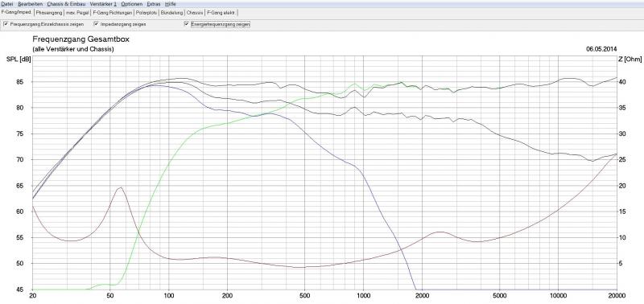Click the 06.05.2014 date label

coord(601,49)
